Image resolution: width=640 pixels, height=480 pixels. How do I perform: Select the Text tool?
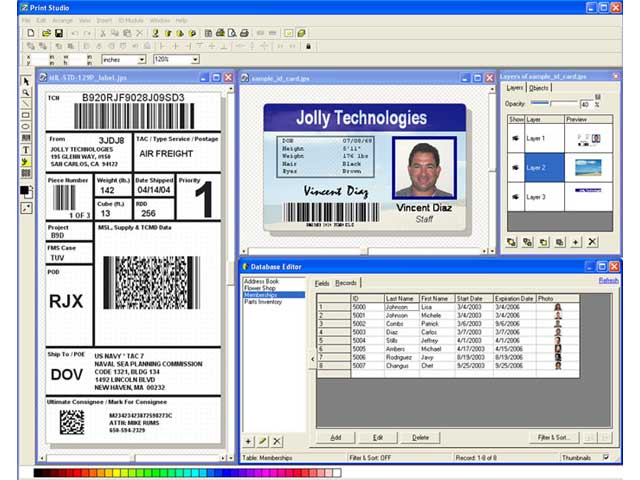point(26,150)
